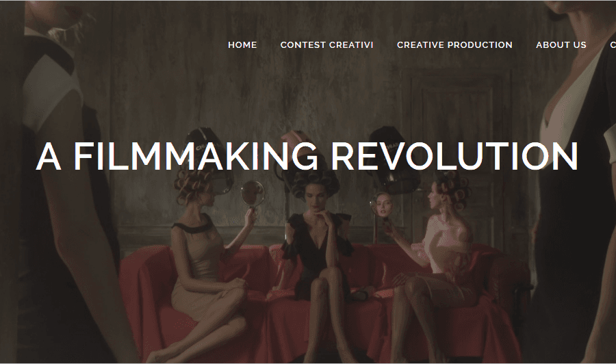Go to the CONTEST CREATIVI page
This screenshot has width=616, height=364.
[x=327, y=44]
